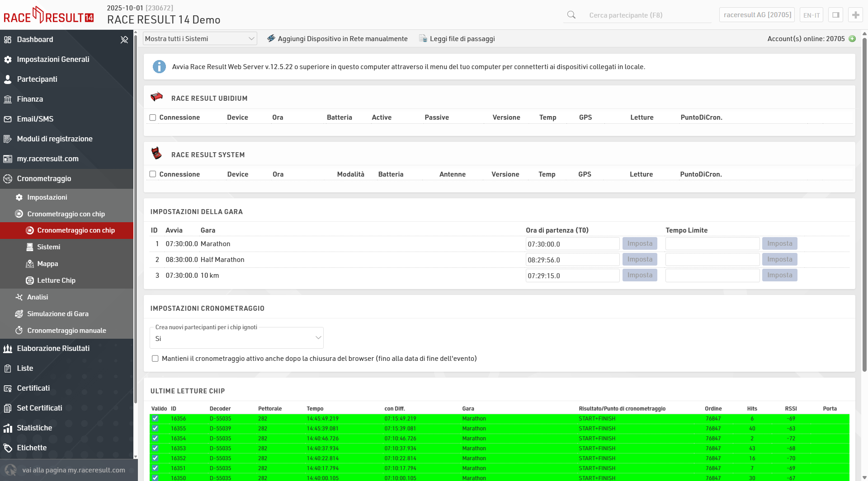Click the green account online status icon
This screenshot has height=481, width=868.
pos(852,39)
